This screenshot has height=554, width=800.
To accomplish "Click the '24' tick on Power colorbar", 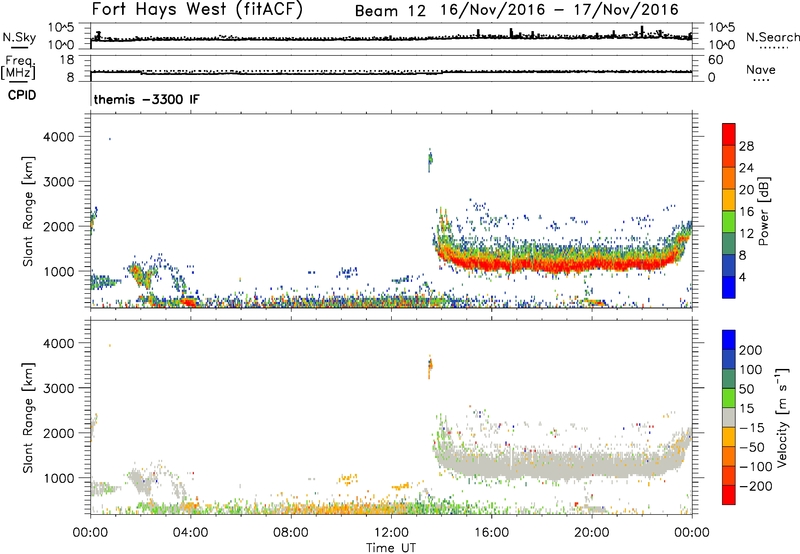I will click(746, 168).
